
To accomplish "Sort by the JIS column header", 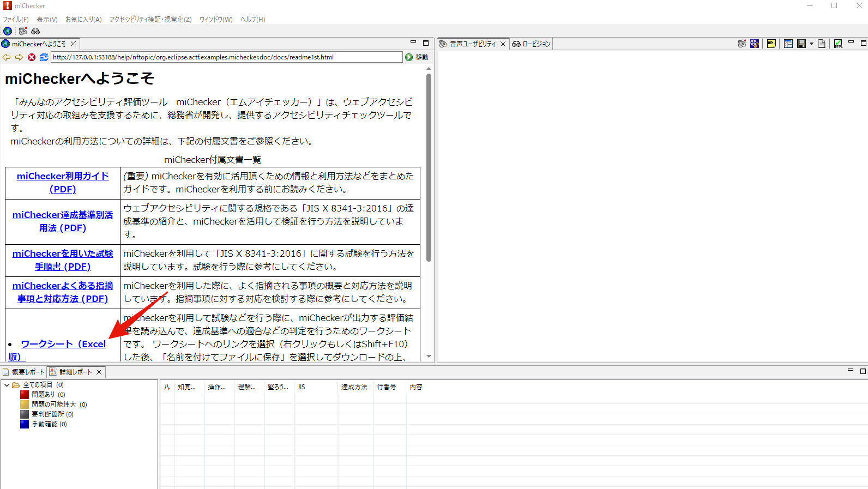I will [316, 387].
